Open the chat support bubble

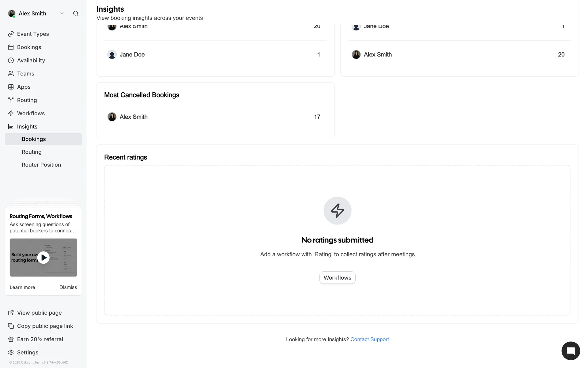click(571, 351)
